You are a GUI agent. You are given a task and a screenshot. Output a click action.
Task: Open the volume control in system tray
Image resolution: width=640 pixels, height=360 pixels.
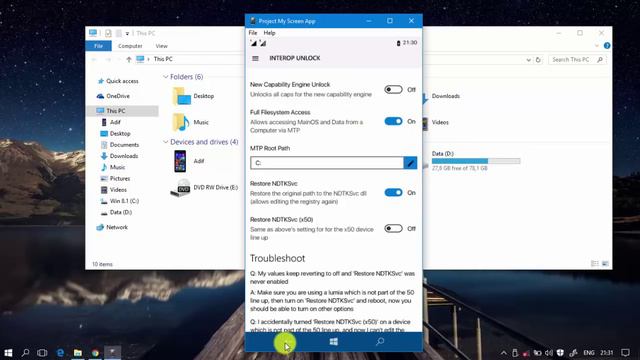coord(549,353)
